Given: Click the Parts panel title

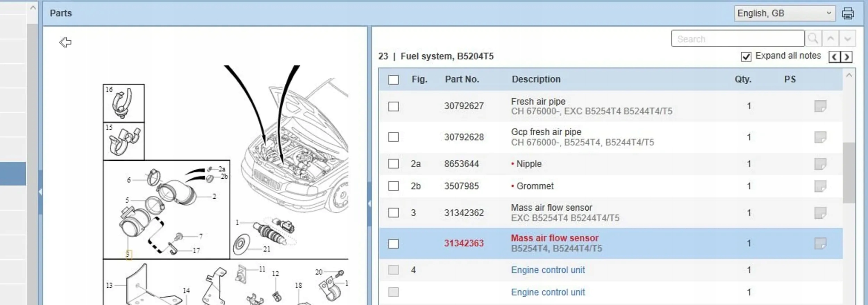Looking at the screenshot, I should (61, 13).
